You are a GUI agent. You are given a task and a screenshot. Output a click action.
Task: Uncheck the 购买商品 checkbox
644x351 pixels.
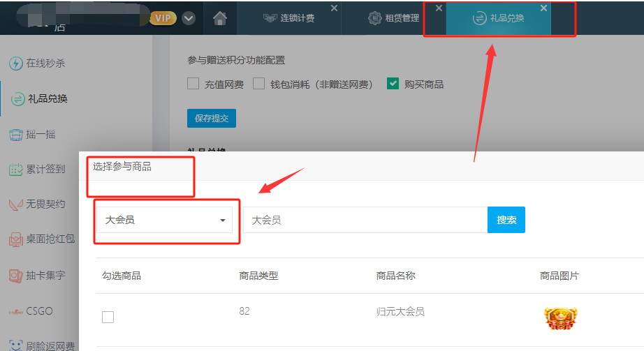tap(393, 84)
